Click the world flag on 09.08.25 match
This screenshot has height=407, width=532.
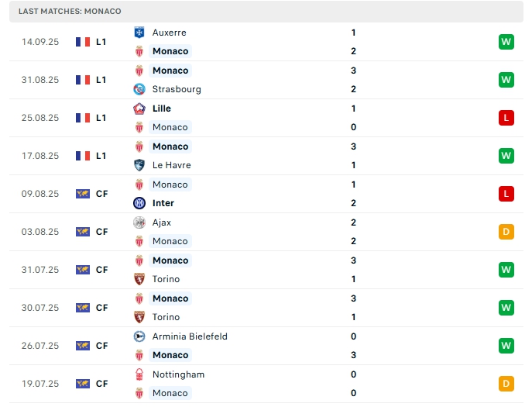pyautogui.click(x=83, y=194)
